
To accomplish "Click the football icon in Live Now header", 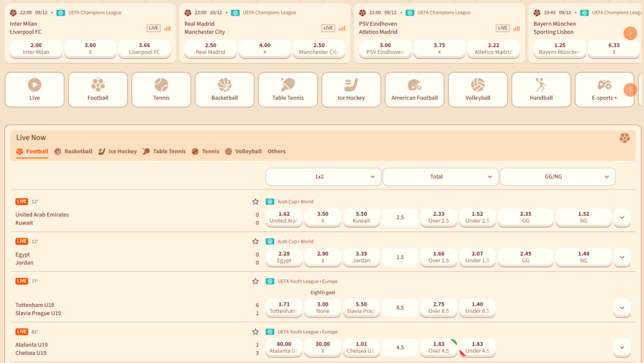I will [x=625, y=138].
